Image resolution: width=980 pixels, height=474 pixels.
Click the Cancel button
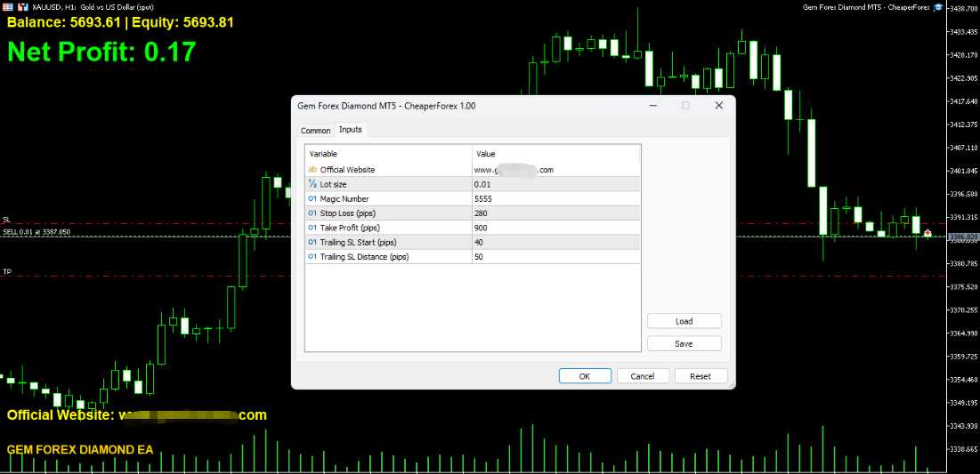(643, 376)
